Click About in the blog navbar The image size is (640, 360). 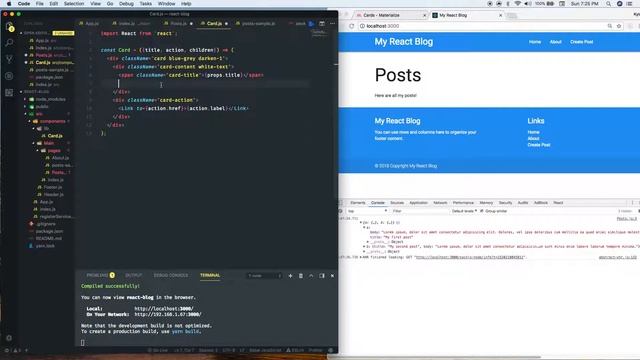coord(556,42)
